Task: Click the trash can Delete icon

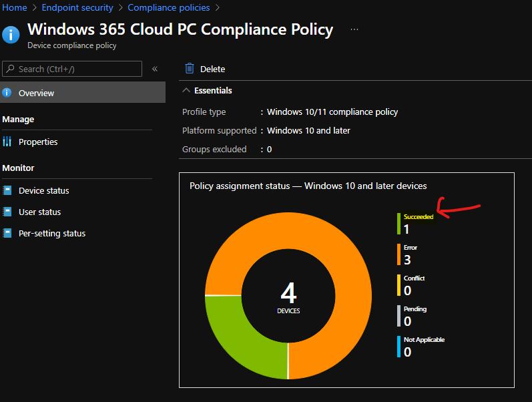Action: [x=190, y=69]
